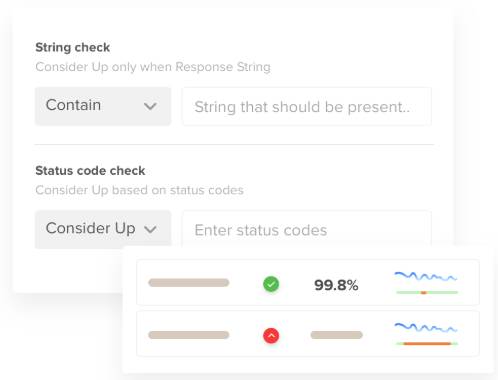This screenshot has height=380, width=498.
Task: Click the uptime placeholder in the down row
Action: tap(337, 335)
